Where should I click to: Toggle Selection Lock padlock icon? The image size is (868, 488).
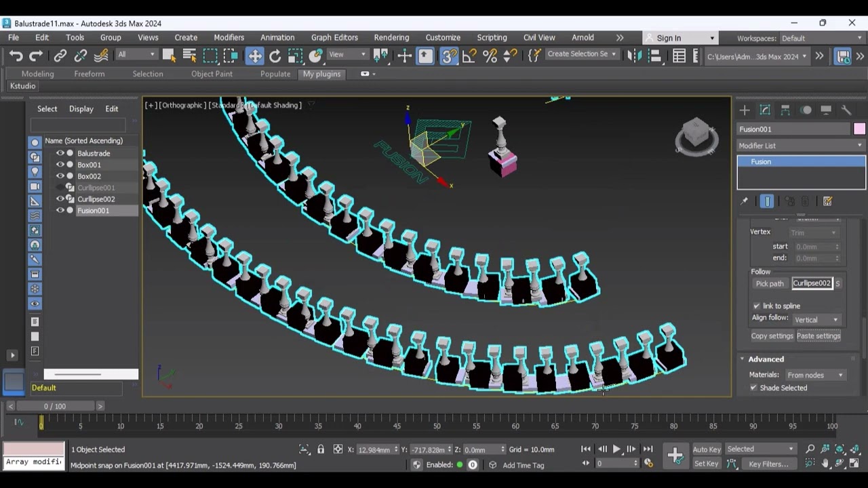pyautogui.click(x=321, y=449)
